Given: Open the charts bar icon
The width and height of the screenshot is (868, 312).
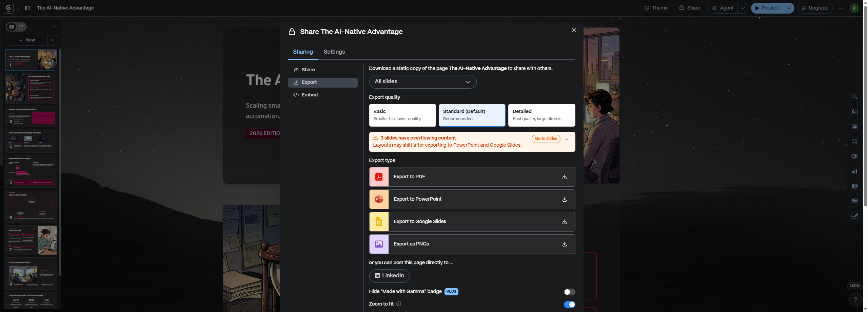Looking at the screenshot, I should [x=855, y=171].
